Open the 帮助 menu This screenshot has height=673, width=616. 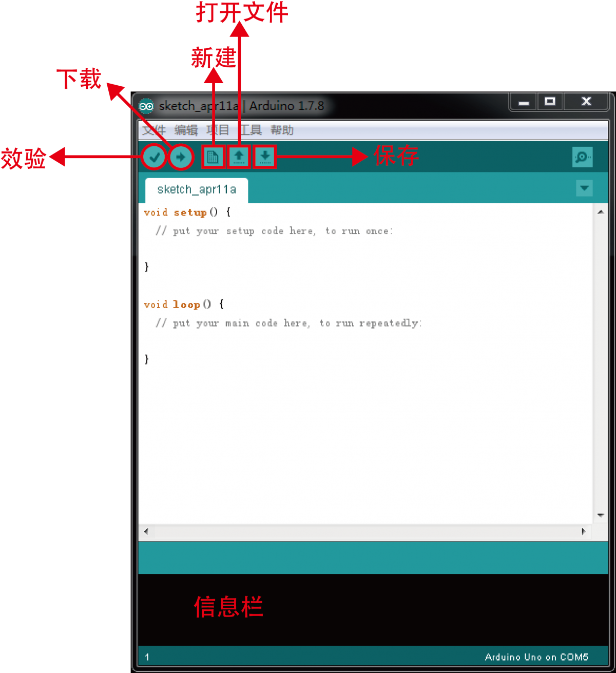281,130
